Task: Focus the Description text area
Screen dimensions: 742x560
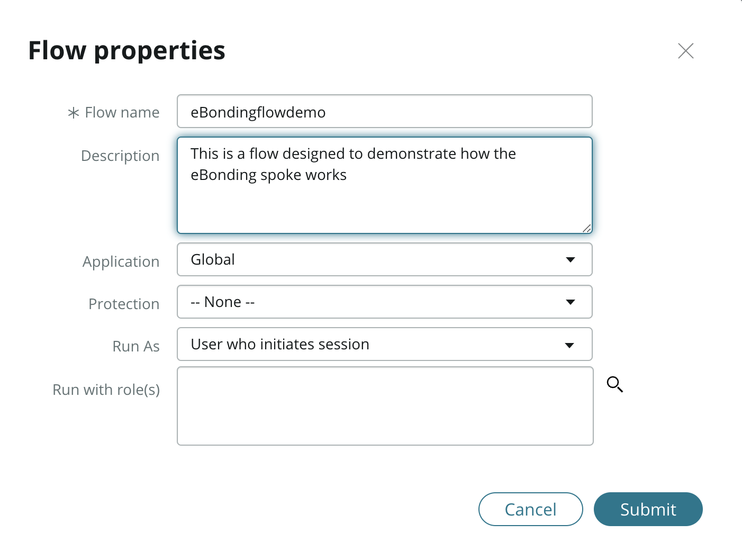Action: click(384, 196)
